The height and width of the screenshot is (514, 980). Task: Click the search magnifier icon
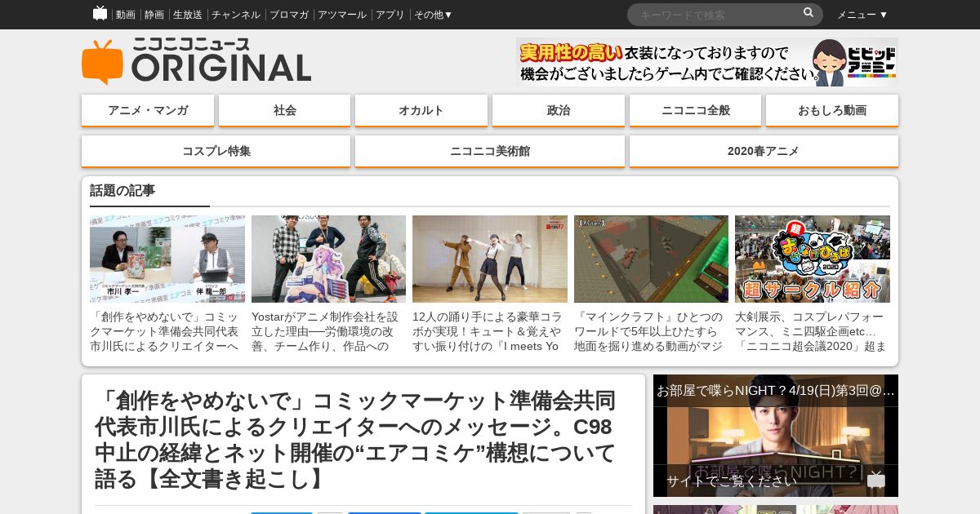(x=808, y=13)
